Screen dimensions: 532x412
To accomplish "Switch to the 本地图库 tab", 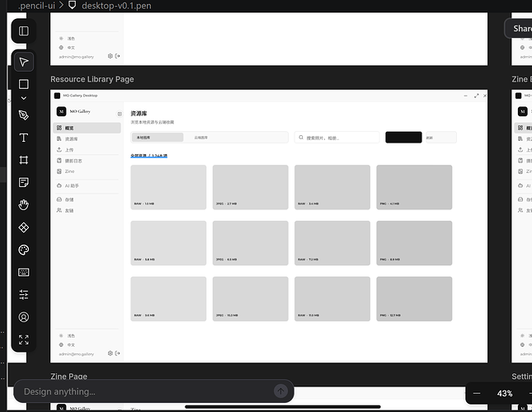I will coord(158,138).
